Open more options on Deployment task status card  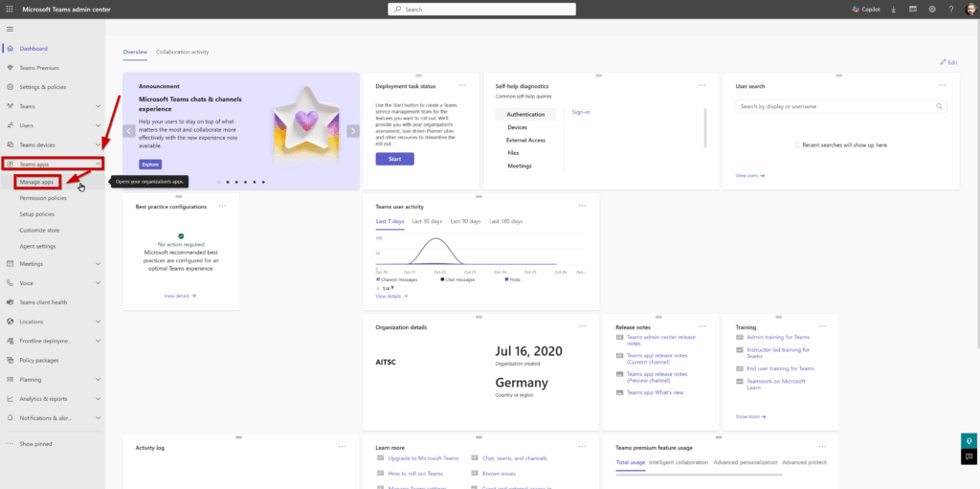[x=462, y=85]
